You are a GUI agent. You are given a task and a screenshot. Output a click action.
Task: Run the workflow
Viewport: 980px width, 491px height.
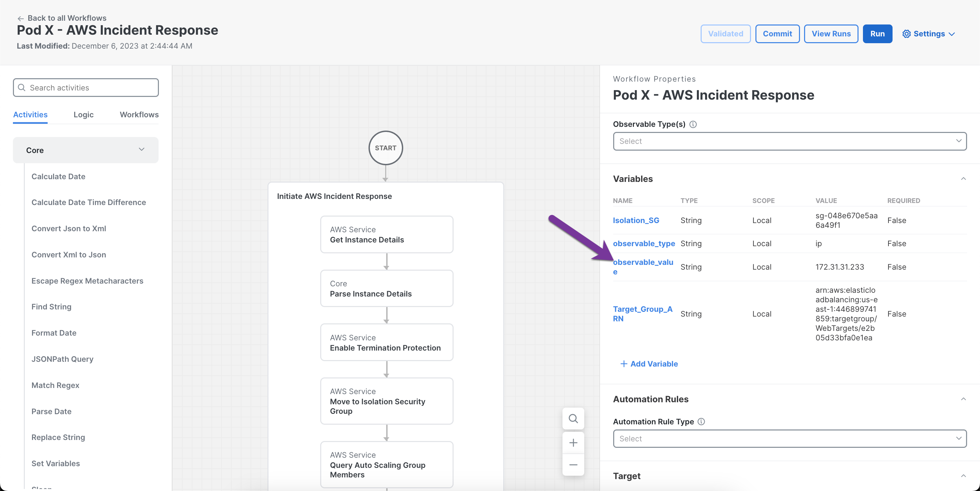tap(877, 34)
